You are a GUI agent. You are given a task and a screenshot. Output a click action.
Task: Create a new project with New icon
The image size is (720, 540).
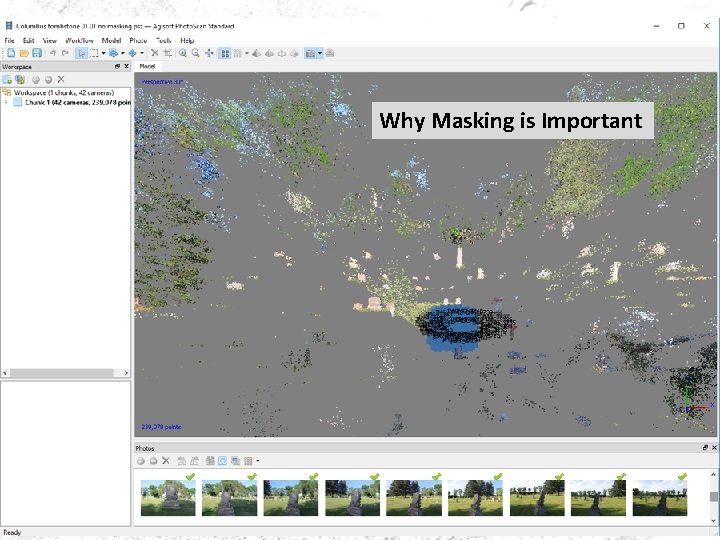coord(11,53)
